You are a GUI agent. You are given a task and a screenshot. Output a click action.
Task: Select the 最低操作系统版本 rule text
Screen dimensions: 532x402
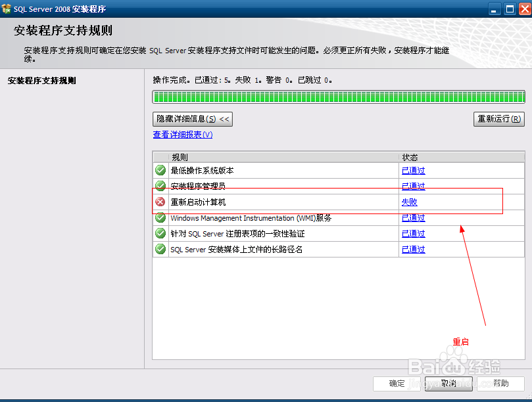203,171
